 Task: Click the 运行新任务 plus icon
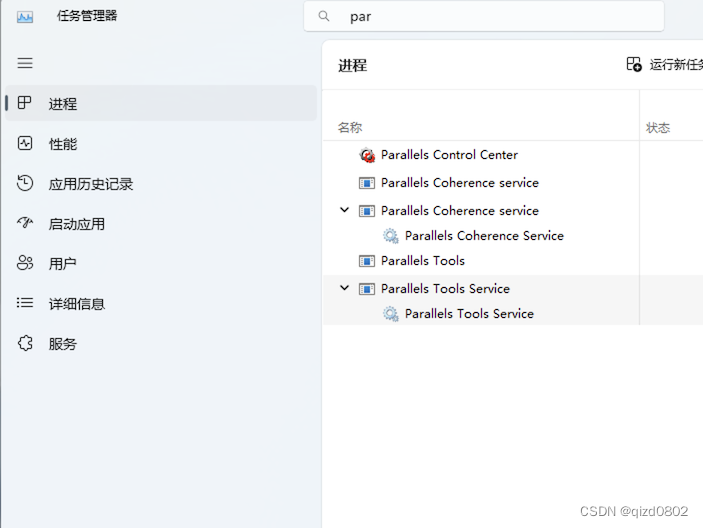click(634, 64)
